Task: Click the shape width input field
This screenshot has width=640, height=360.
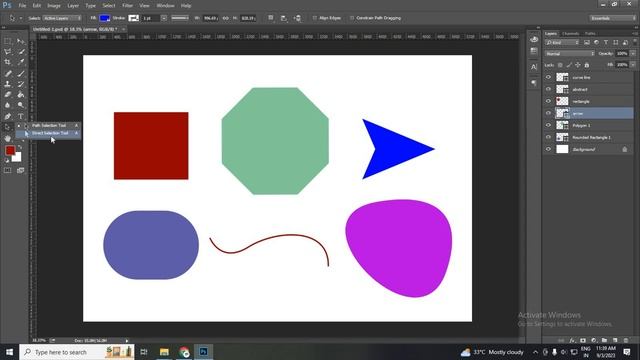Action: coord(211,18)
